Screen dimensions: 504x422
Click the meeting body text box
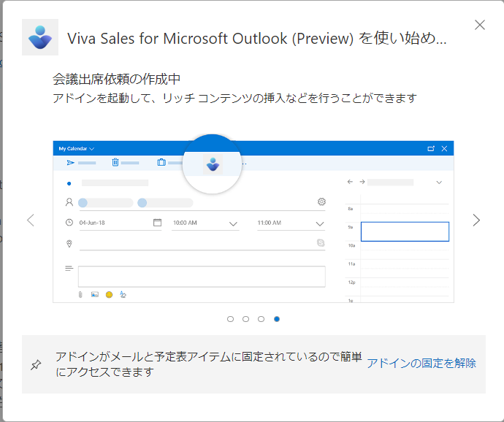(202, 277)
